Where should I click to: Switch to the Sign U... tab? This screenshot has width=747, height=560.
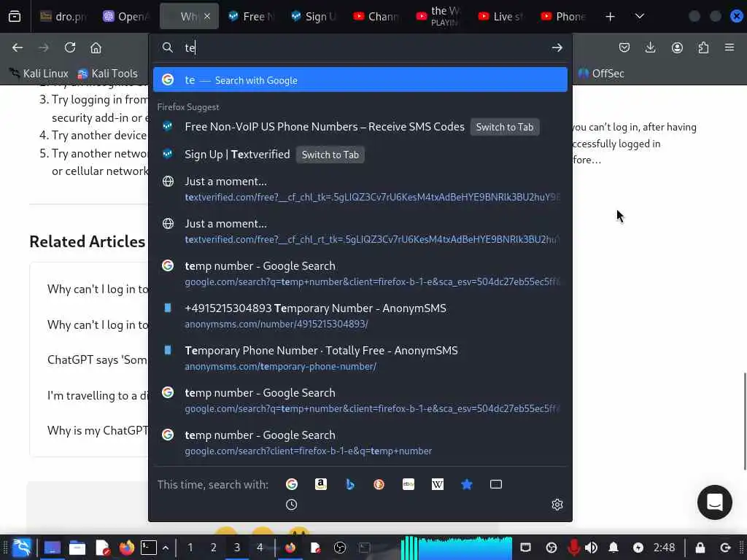coord(314,17)
